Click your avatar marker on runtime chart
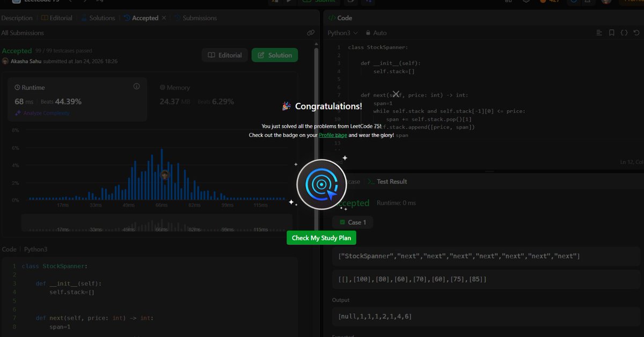 tap(165, 175)
